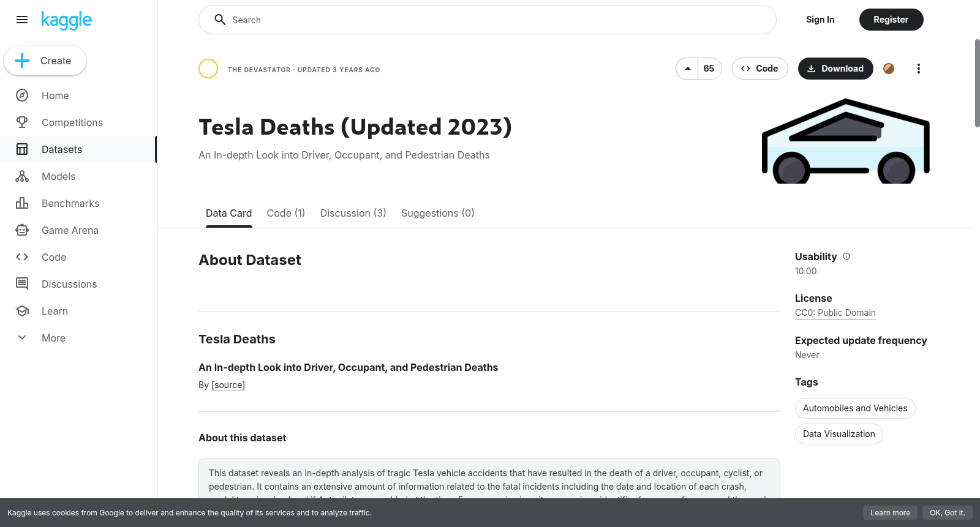Select the Data Visualization tag
Viewport: 980px width, 527px height.
click(x=839, y=434)
